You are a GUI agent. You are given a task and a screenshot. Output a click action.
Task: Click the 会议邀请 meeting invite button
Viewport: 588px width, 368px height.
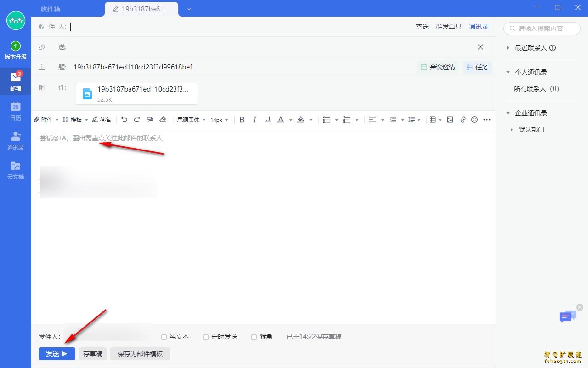(x=438, y=67)
